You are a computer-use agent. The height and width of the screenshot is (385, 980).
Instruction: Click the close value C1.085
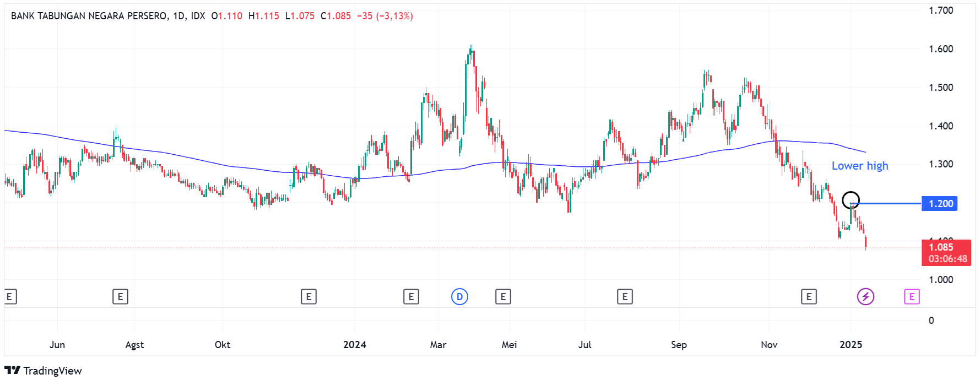[x=335, y=16]
